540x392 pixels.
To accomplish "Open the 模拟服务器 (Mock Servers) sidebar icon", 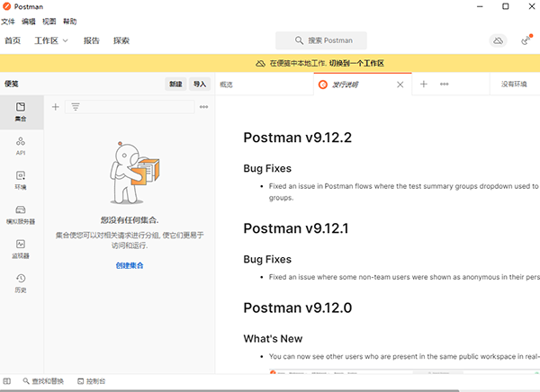I will tap(21, 214).
